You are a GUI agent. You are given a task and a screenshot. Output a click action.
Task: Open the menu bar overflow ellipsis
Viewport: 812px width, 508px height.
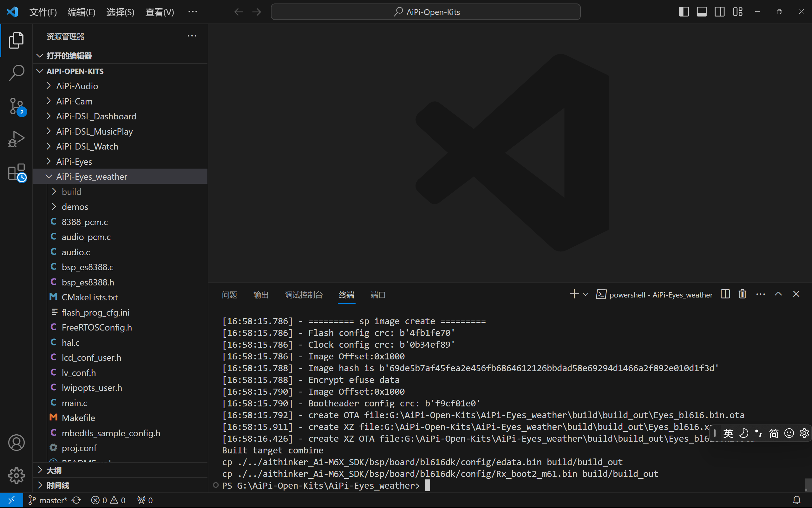pos(193,12)
